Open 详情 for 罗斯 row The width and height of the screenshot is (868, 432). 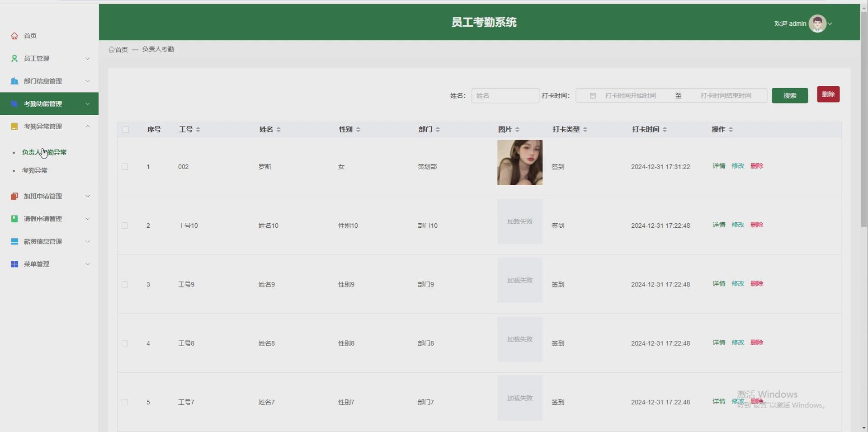719,166
